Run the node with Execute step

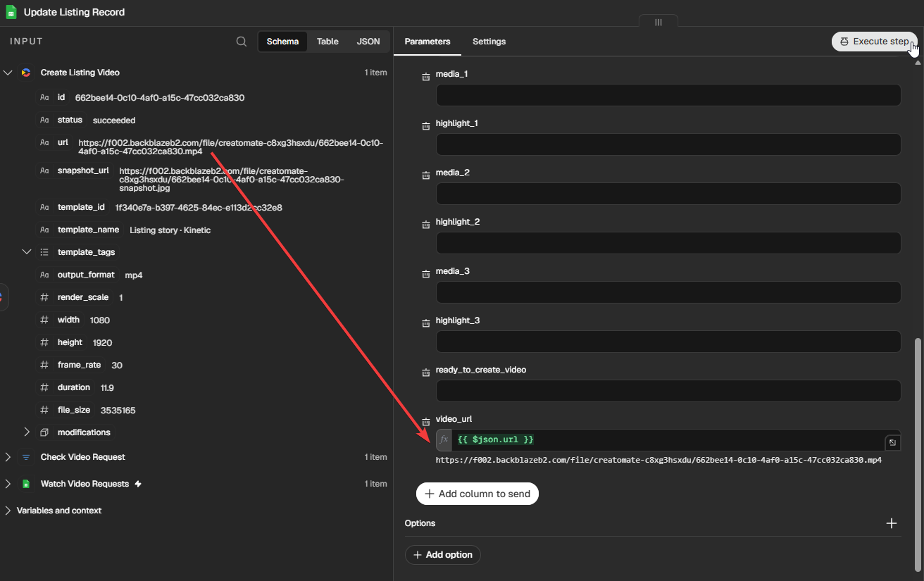(874, 42)
